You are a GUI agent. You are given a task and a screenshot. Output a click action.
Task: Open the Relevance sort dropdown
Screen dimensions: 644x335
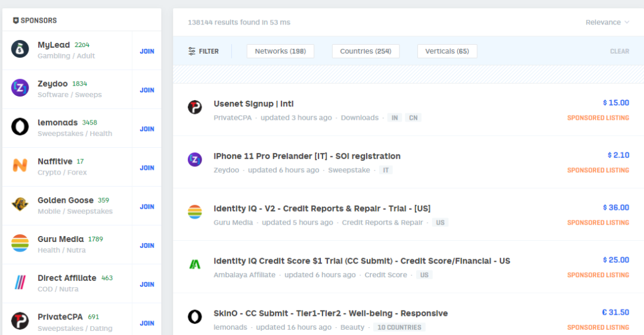(x=607, y=23)
